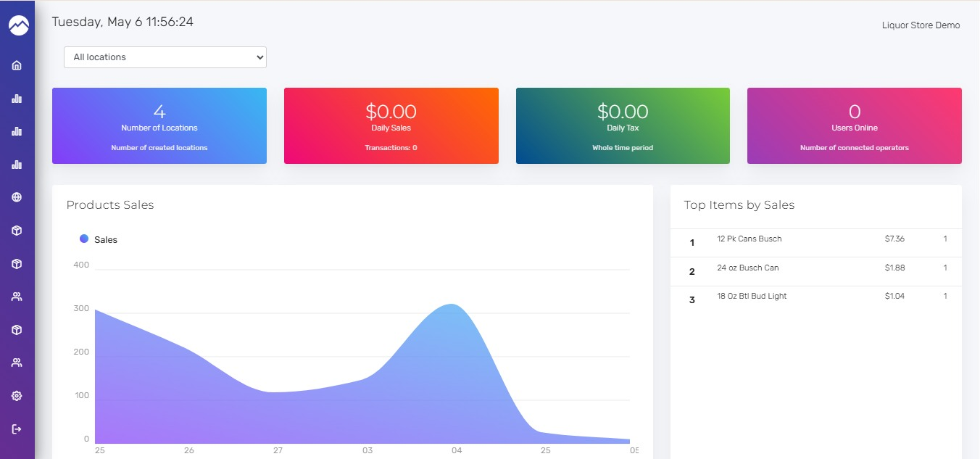This screenshot has width=980, height=459.
Task: Open the Liquor Store Demo account menu
Action: click(x=921, y=25)
